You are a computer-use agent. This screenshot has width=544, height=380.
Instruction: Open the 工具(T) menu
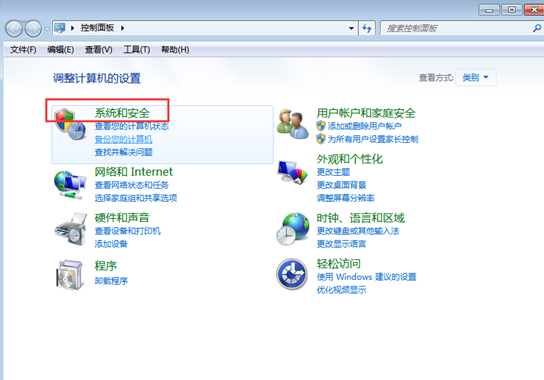click(x=137, y=50)
